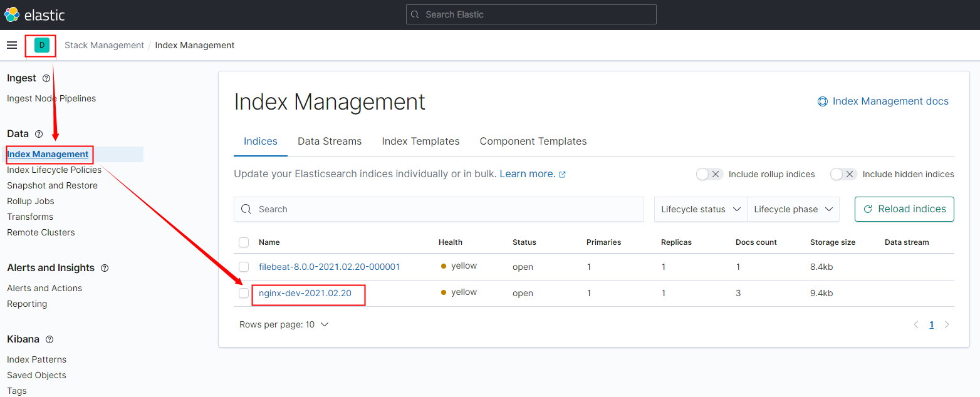
Task: Click docs count 3 in nginx-dev row
Action: [x=738, y=293]
